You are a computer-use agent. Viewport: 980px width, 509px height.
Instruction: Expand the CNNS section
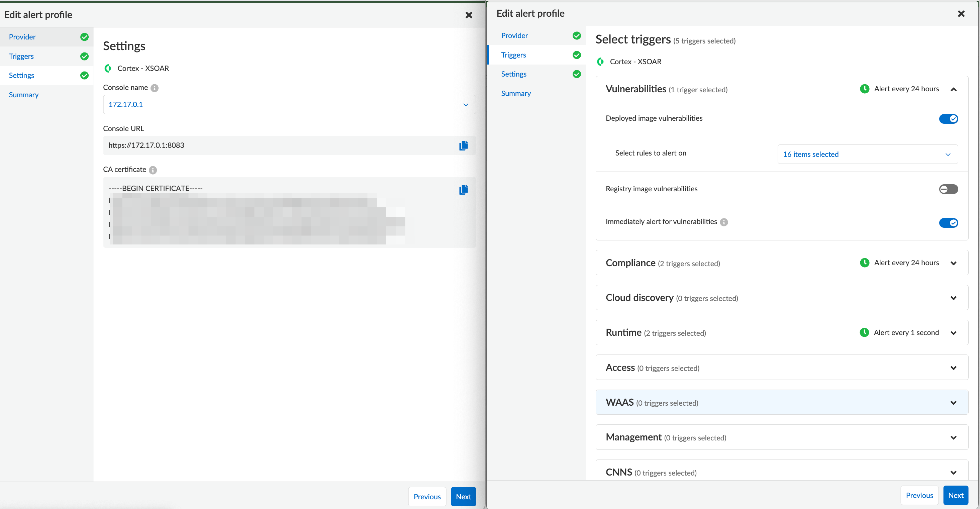tap(953, 473)
